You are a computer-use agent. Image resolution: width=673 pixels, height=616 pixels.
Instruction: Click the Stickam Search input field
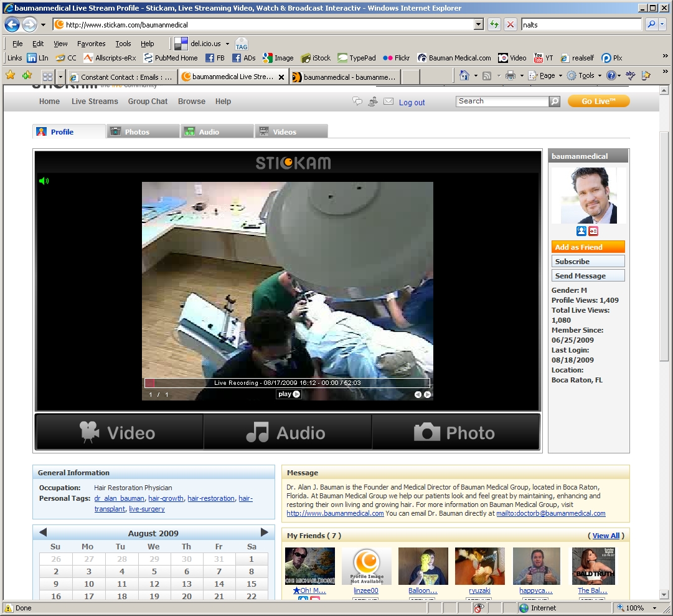(x=502, y=102)
